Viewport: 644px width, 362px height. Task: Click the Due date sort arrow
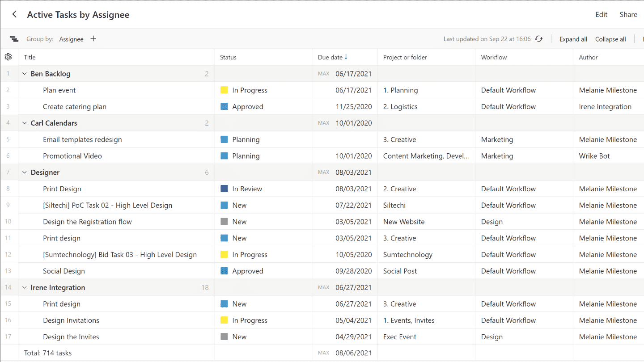(346, 57)
